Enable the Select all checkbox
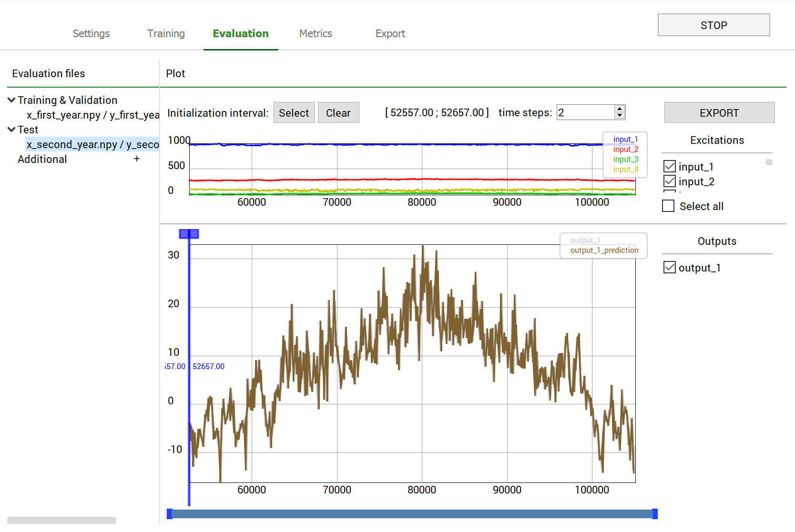This screenshot has height=532, width=795. click(668, 206)
